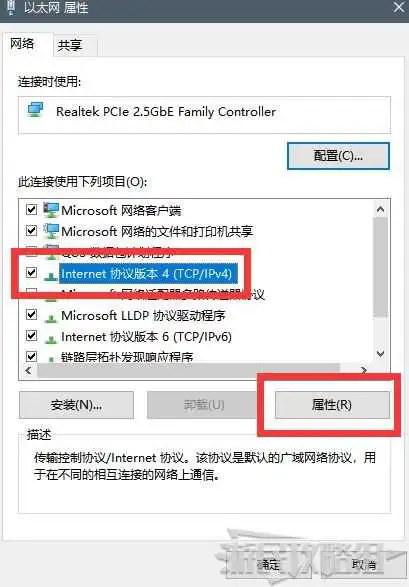Click the Microsoft 网络客户端 item icon
Screen dimensions: 409x587
[x=51, y=210]
